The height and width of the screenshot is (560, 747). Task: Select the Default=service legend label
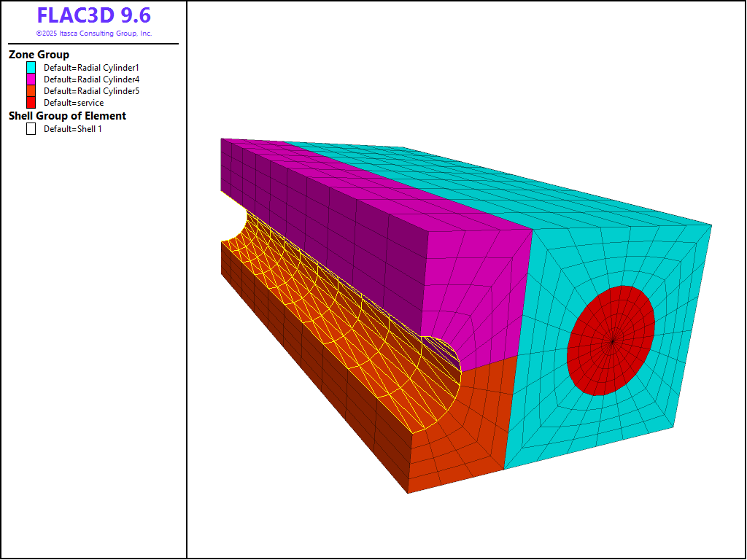[x=74, y=103]
